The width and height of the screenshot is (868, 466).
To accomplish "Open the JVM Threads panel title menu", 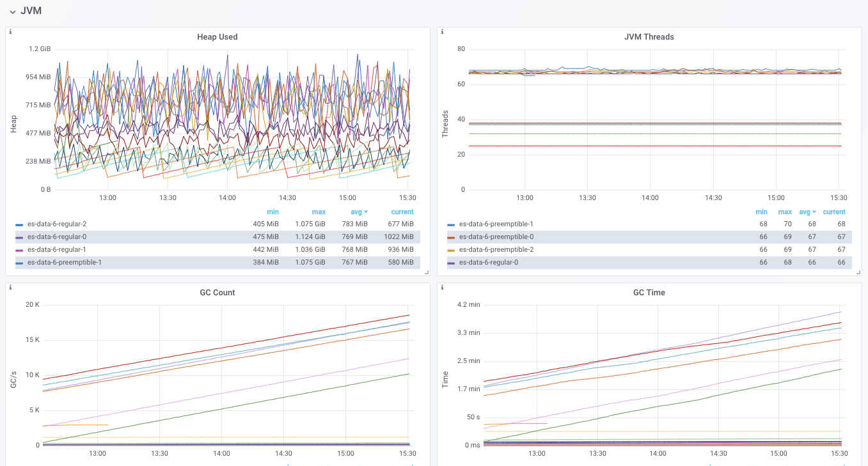I will (x=649, y=37).
